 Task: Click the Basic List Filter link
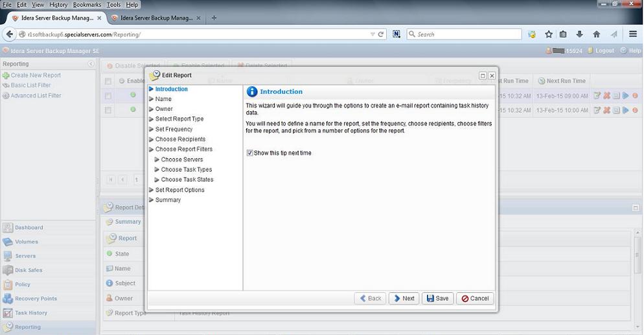click(31, 85)
